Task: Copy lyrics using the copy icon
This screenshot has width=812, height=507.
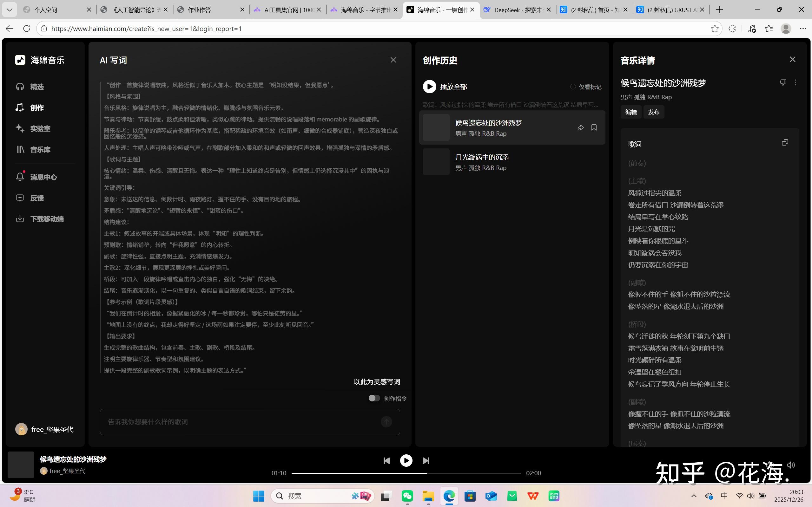Action: point(784,142)
